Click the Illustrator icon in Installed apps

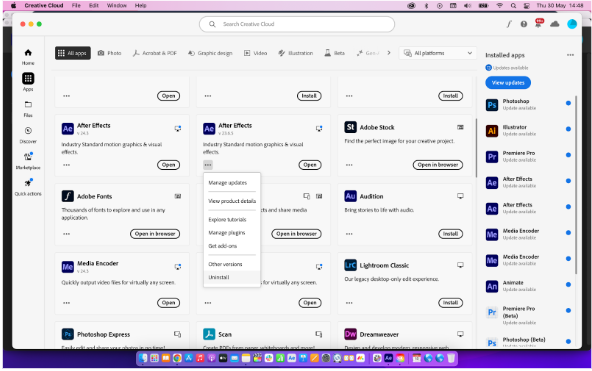pyautogui.click(x=492, y=131)
